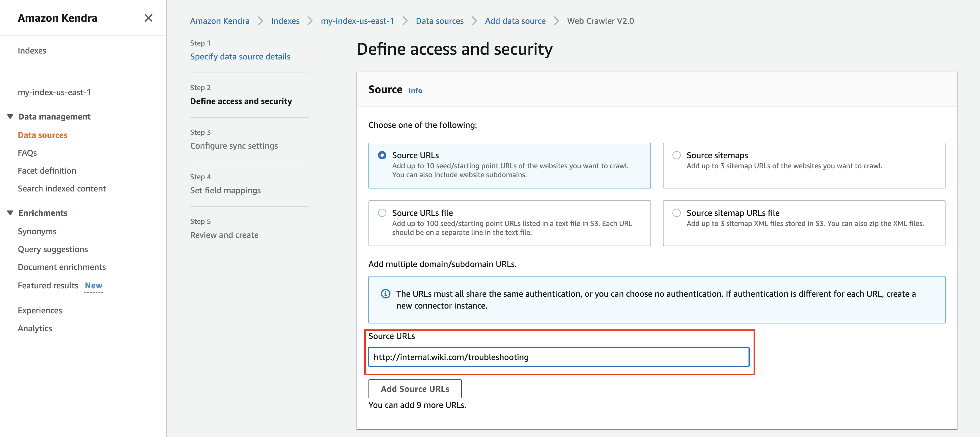The height and width of the screenshot is (437, 980).
Task: Open Query suggestions in the sidebar
Action: 53,249
